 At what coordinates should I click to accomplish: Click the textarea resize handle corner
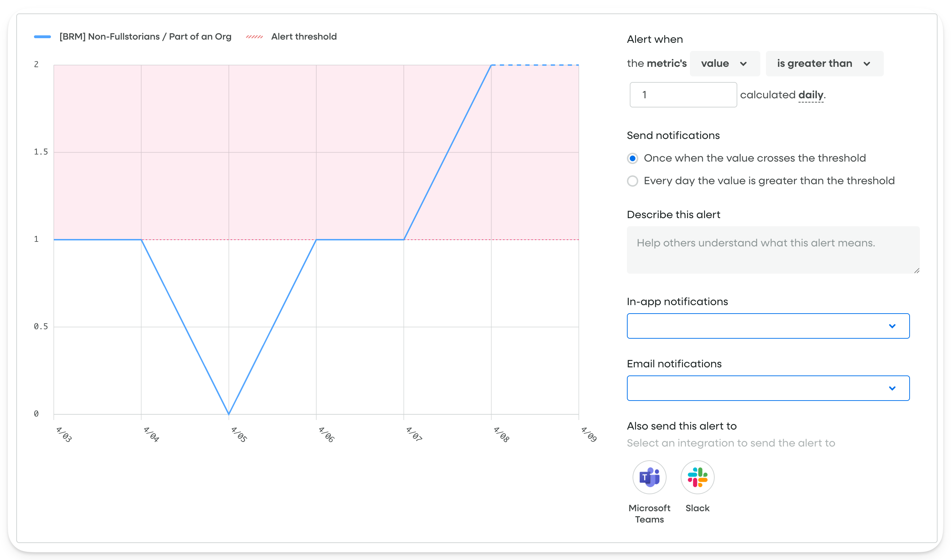coord(917,270)
